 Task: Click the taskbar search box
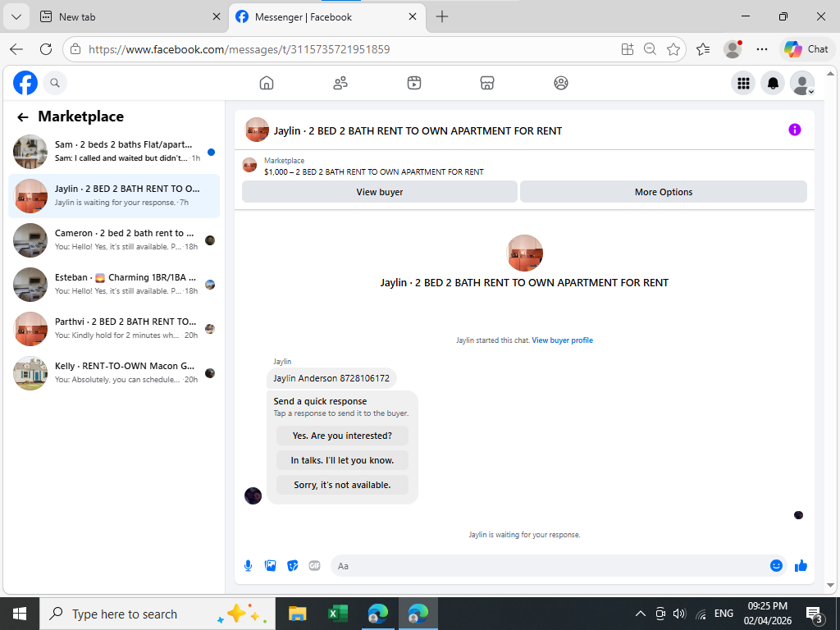point(157,614)
